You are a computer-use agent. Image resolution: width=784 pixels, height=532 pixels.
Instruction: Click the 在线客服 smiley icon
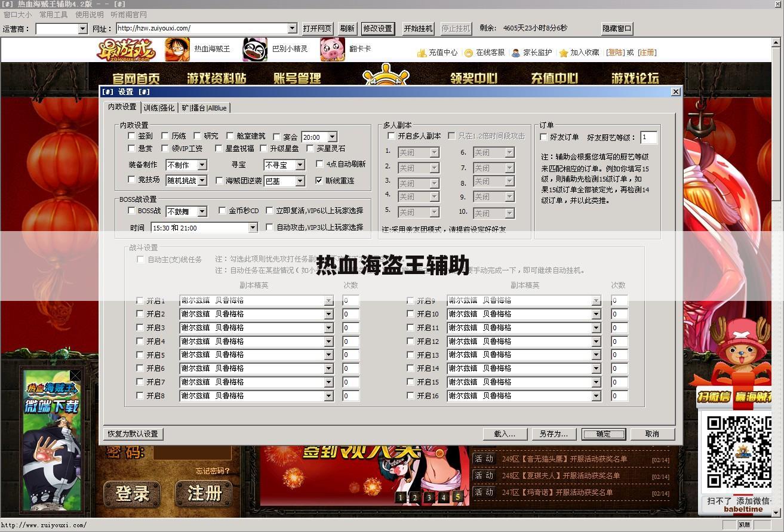pos(469,53)
